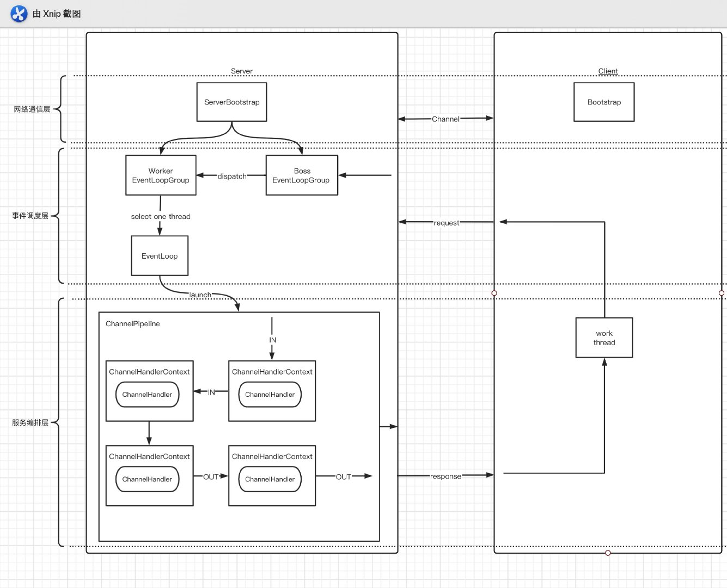Click the Xnip app icon in the title bar
The width and height of the screenshot is (727, 588).
(19, 14)
